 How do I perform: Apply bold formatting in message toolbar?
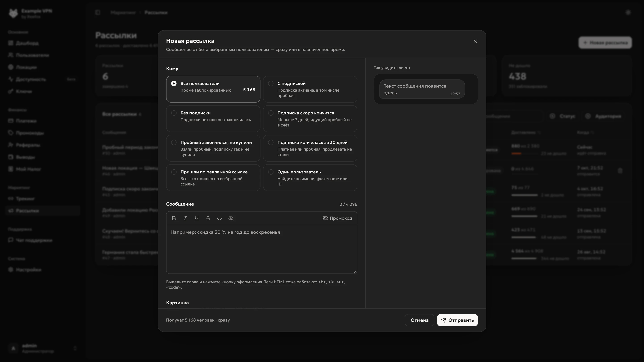[x=174, y=218]
